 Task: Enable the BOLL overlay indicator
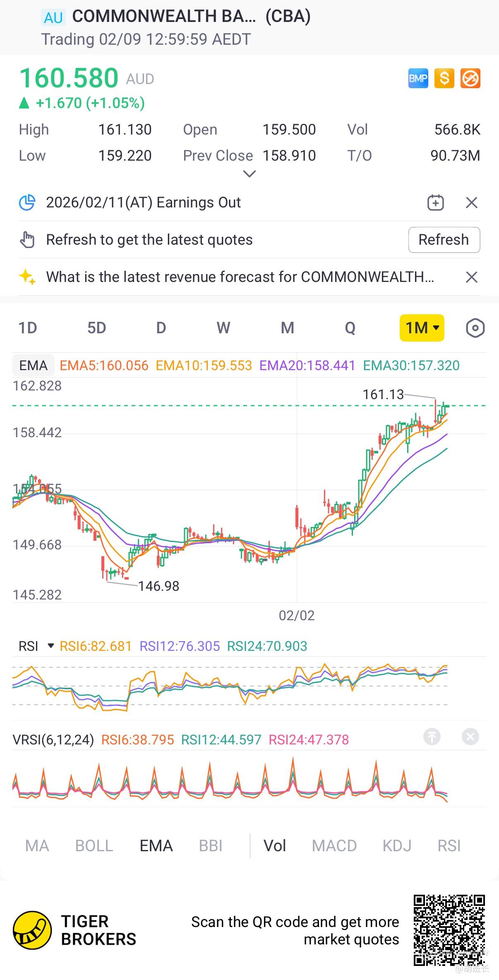coord(94,846)
